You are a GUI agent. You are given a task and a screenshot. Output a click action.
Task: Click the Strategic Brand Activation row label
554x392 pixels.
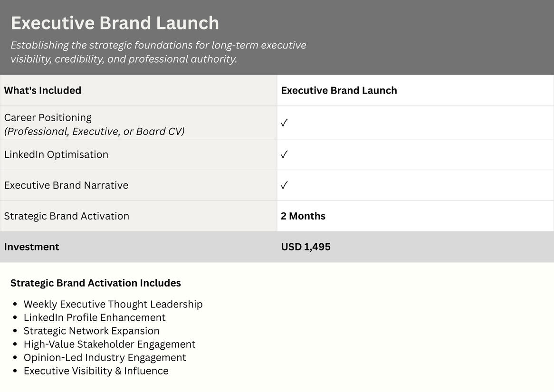coord(67,216)
